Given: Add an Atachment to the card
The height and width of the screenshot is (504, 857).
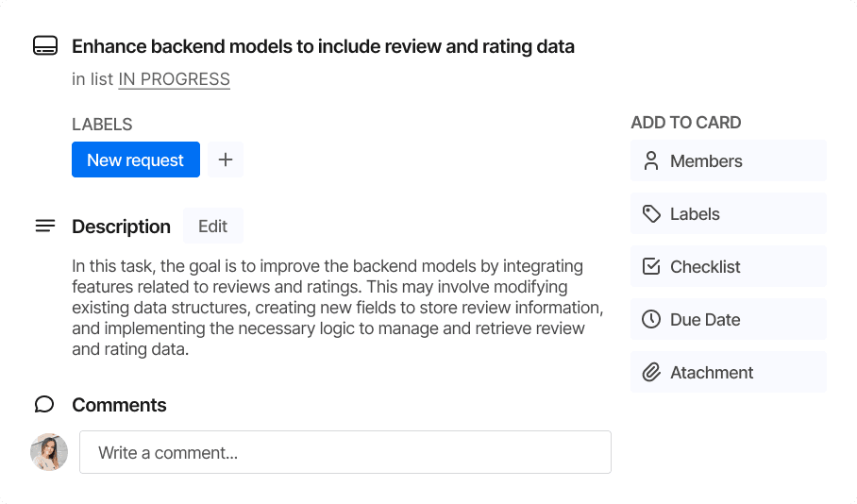Looking at the screenshot, I should [x=728, y=373].
